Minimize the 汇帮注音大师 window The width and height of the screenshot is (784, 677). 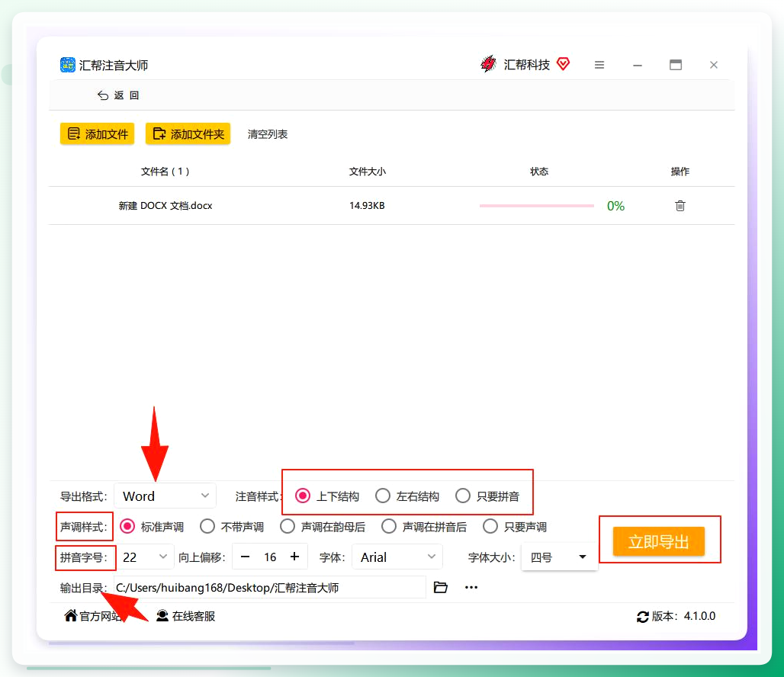click(637, 65)
